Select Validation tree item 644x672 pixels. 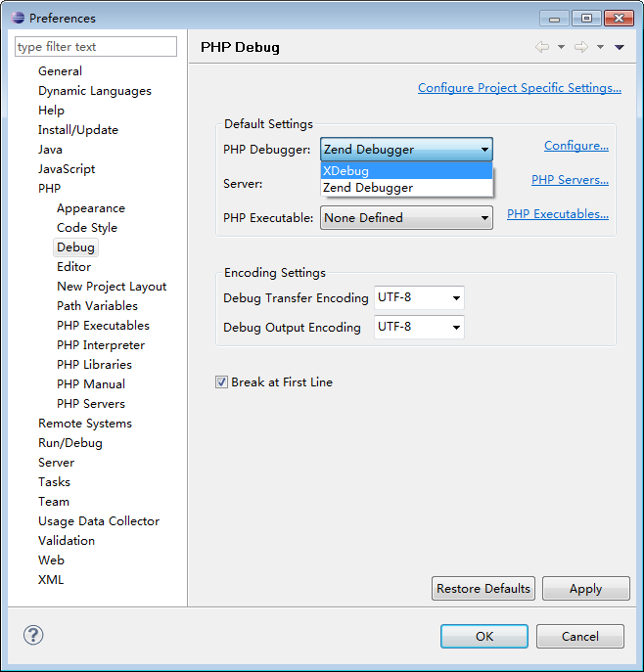point(67,540)
